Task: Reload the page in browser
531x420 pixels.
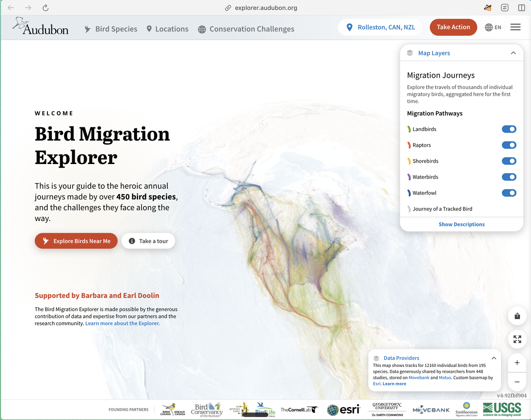Action: 46,8
